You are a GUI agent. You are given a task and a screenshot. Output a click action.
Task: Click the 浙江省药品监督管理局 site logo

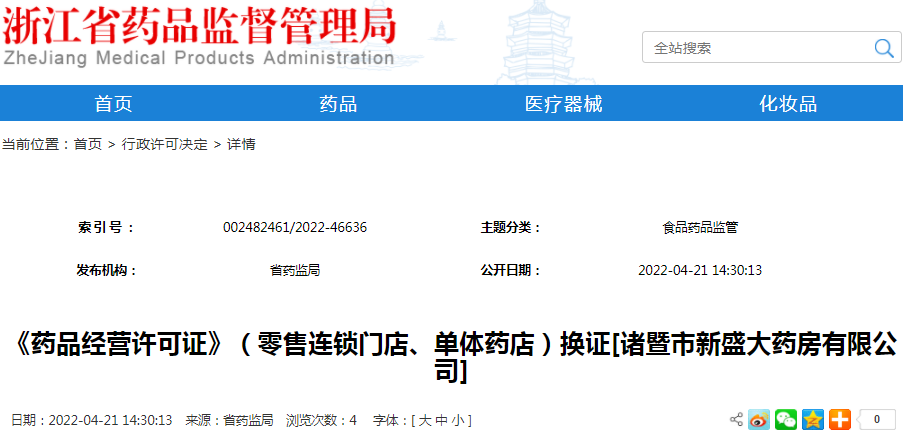click(x=199, y=26)
